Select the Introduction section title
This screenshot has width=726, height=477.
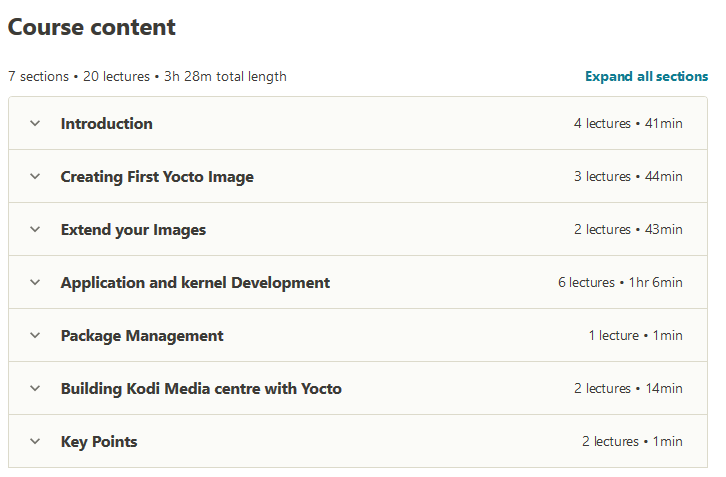[x=106, y=124]
